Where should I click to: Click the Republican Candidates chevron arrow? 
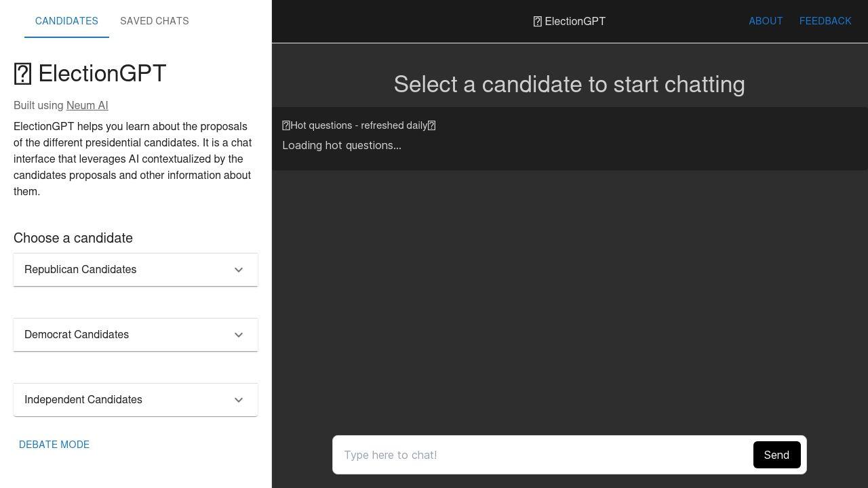tap(239, 269)
